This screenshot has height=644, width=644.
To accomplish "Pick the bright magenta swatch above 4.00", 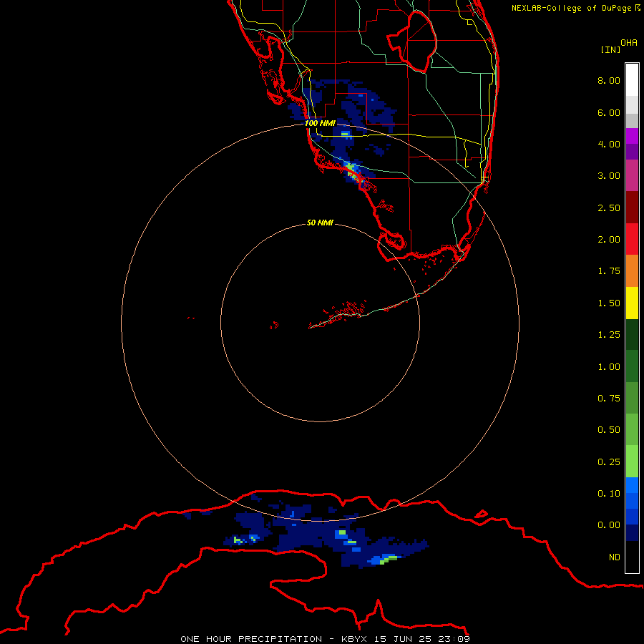I will tap(632, 136).
